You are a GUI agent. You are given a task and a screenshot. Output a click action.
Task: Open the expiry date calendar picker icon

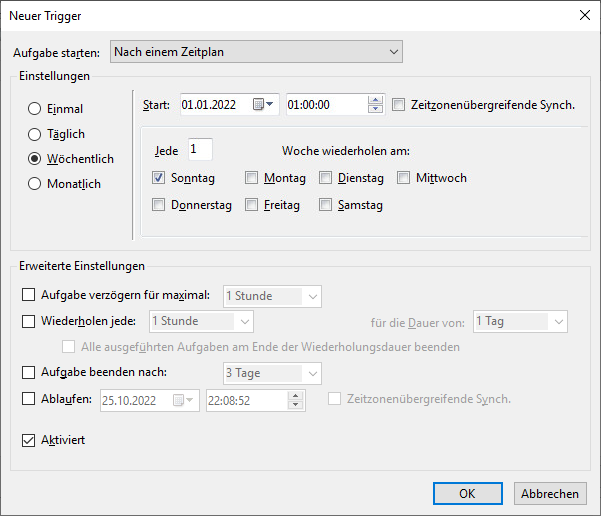183,401
